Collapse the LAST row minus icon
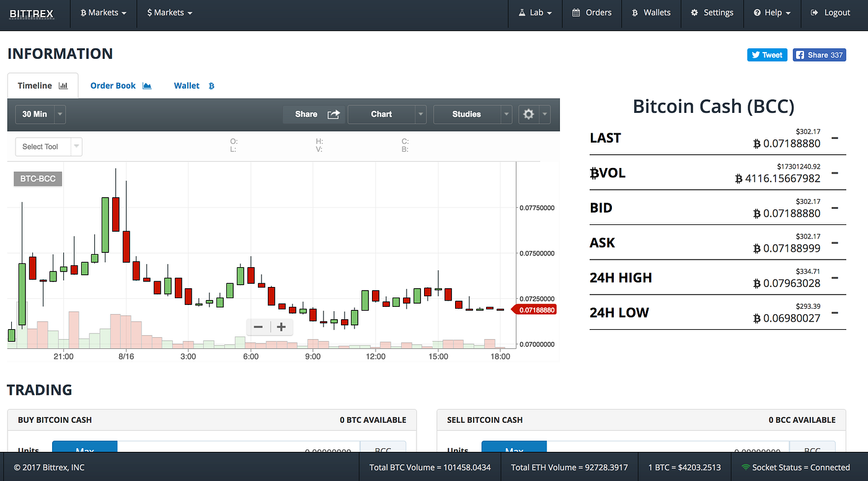The image size is (868, 481). [835, 138]
